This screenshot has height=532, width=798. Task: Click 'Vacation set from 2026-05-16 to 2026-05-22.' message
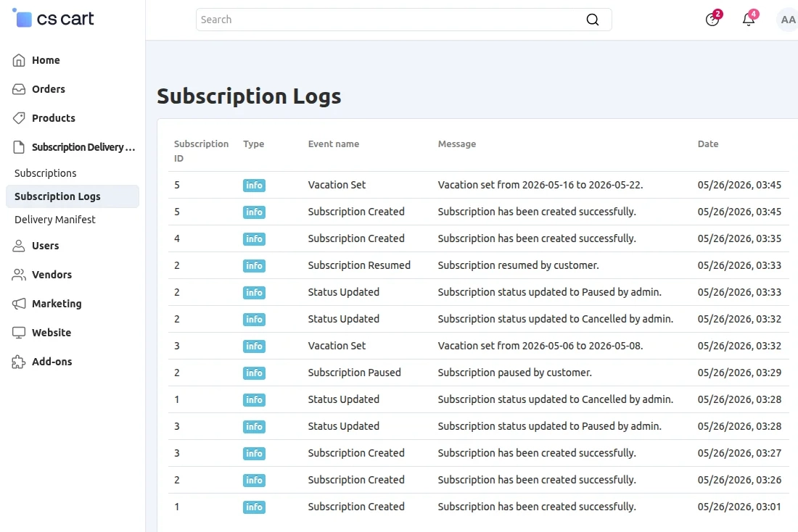click(540, 185)
